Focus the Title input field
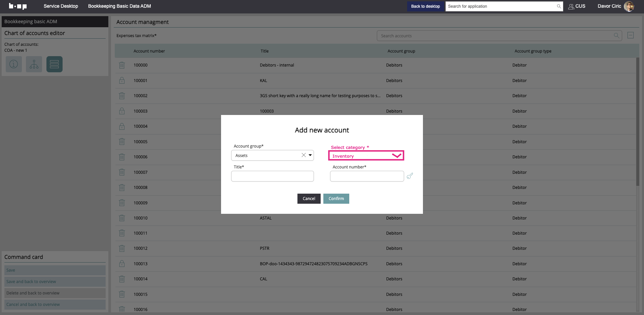This screenshot has height=315, width=644. click(x=272, y=176)
